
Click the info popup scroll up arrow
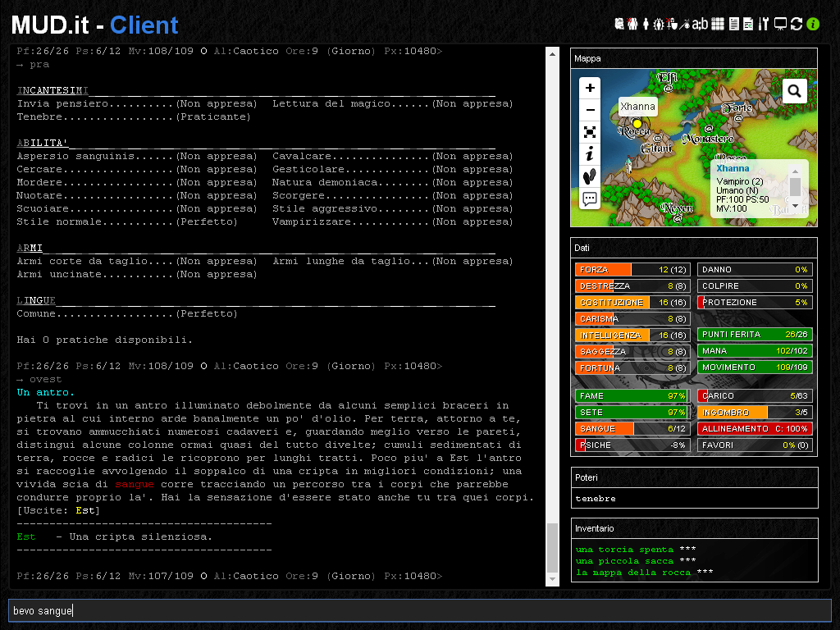tap(795, 171)
